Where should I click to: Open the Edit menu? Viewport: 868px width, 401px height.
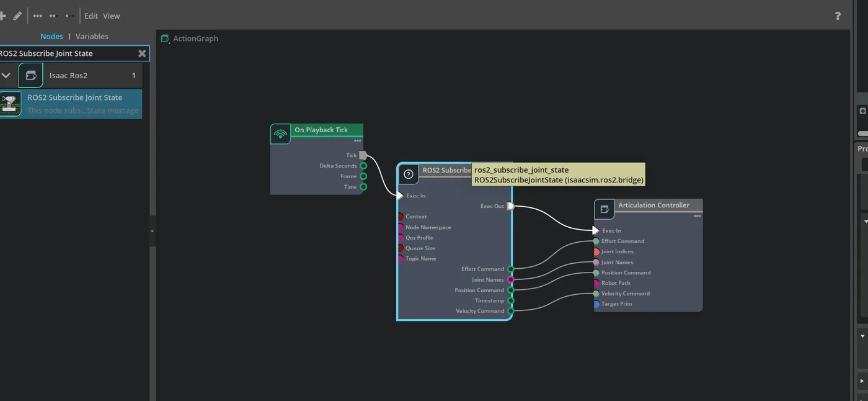(91, 16)
